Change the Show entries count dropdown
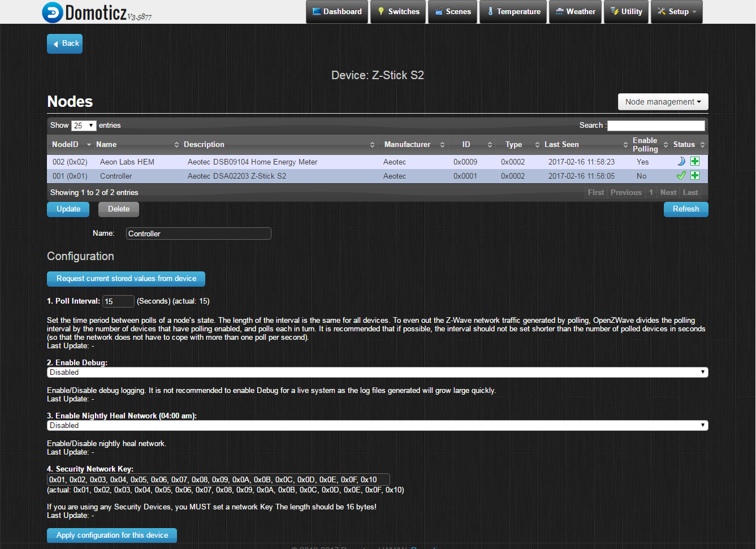The width and height of the screenshot is (756, 549). [84, 126]
